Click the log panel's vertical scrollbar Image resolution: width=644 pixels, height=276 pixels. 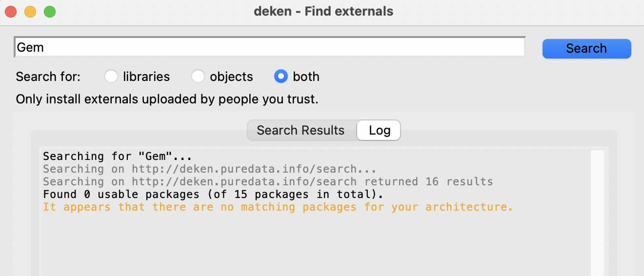(x=597, y=213)
